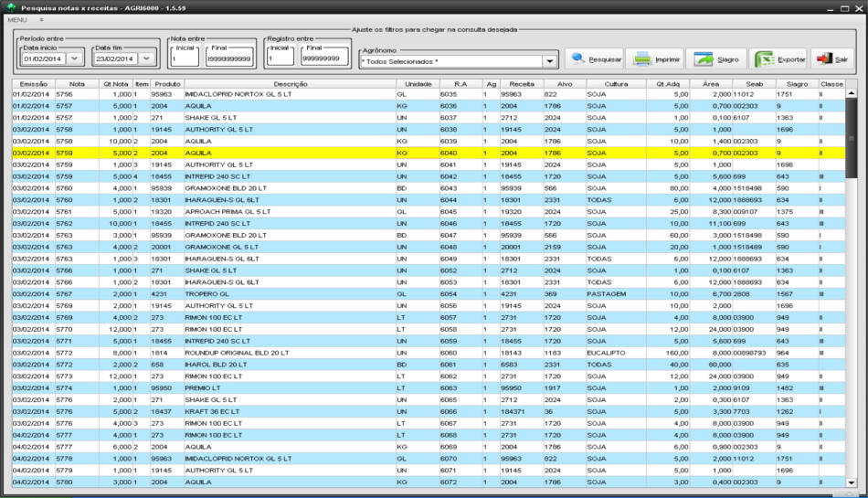Screen dimensions: 868x498
Task: Click the Classe column header
Action: (831, 84)
